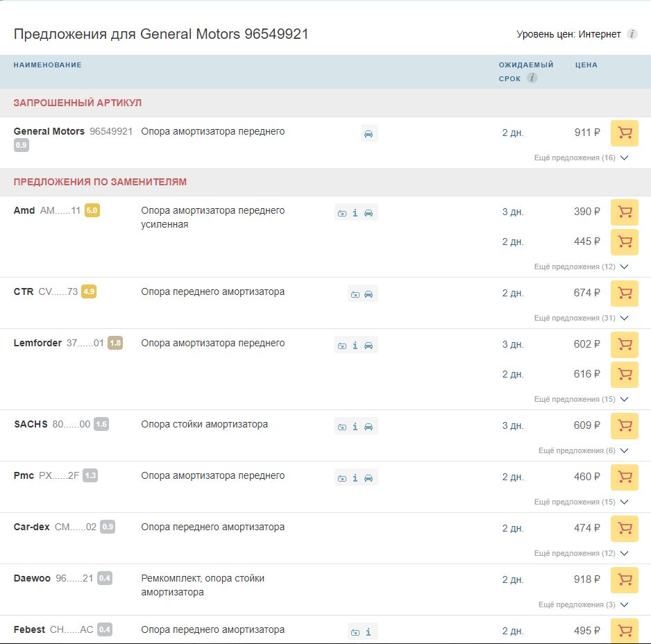This screenshot has width=651, height=644.
Task: Expand Ещё предложения (31) under CTR
Action: tap(581, 319)
